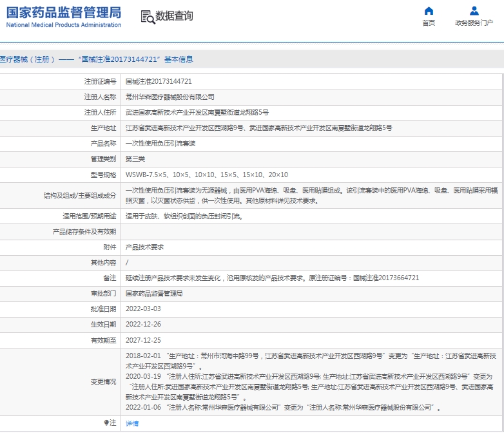
Task: Click the 附件 label
Action: (x=110, y=247)
